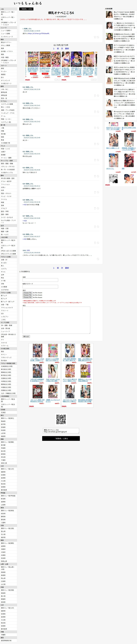This screenshot has width=137, height=644.
Task: Click the bottom 最新 pagination link
Action: (x=67, y=268)
